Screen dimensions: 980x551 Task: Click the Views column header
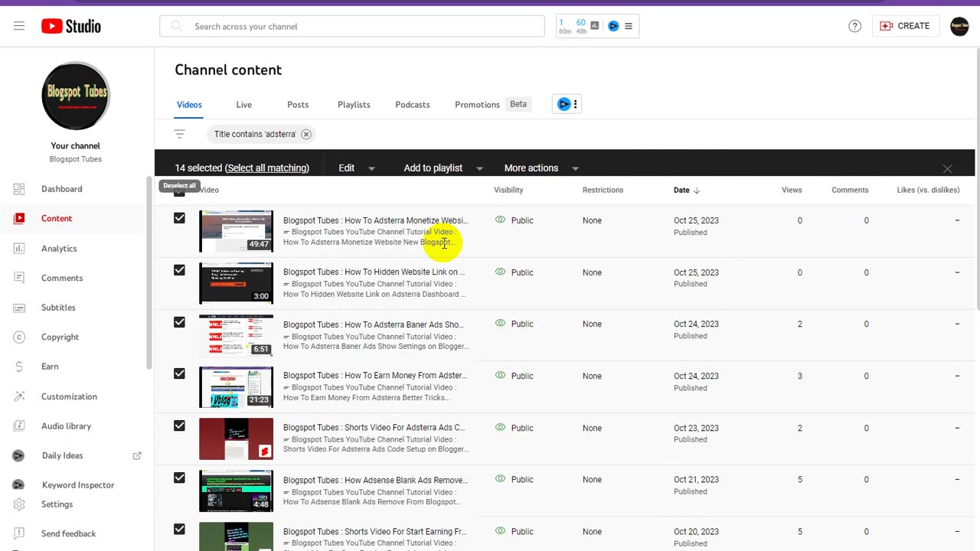(x=792, y=190)
